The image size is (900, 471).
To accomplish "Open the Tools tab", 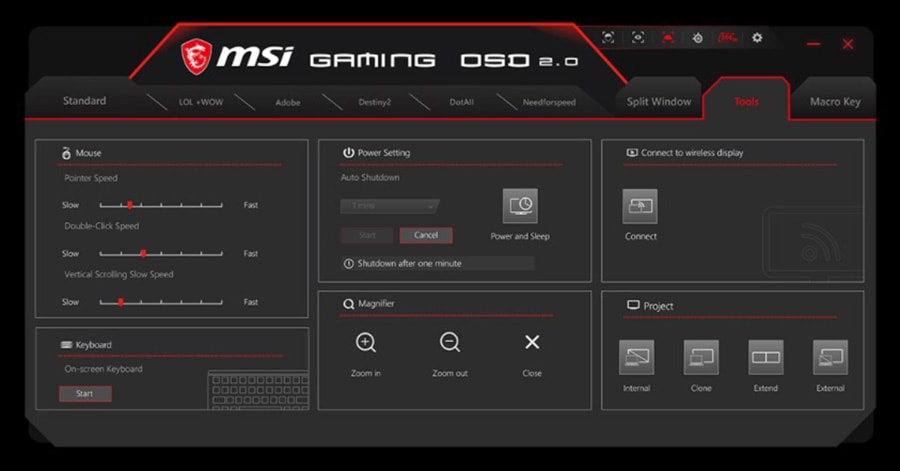I will 746,102.
